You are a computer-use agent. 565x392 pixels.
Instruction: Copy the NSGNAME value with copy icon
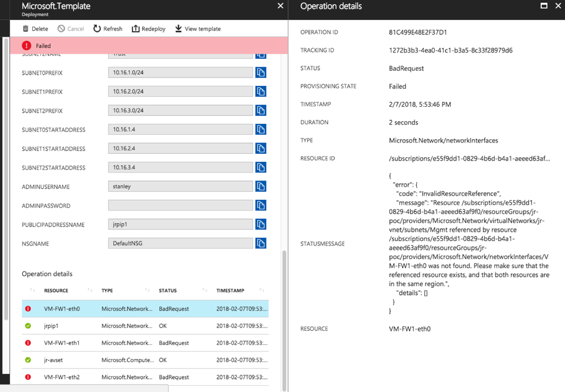(x=260, y=244)
